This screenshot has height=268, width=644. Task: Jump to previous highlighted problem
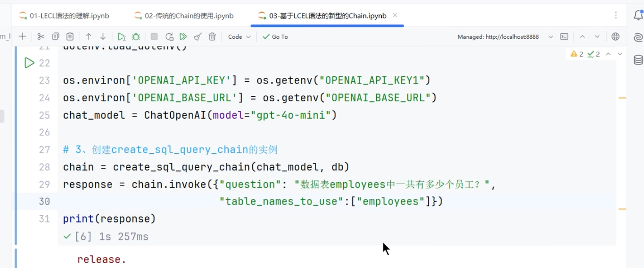[608, 54]
